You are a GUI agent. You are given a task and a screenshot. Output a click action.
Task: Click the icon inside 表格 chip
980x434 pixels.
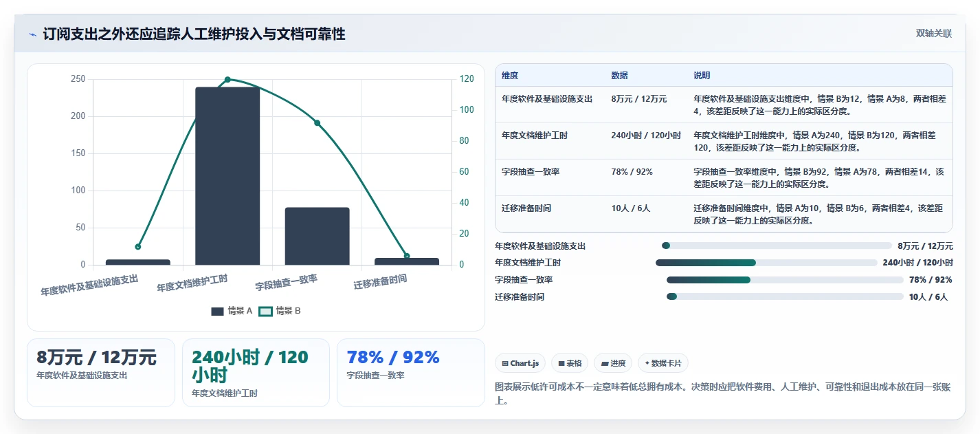pyautogui.click(x=561, y=363)
